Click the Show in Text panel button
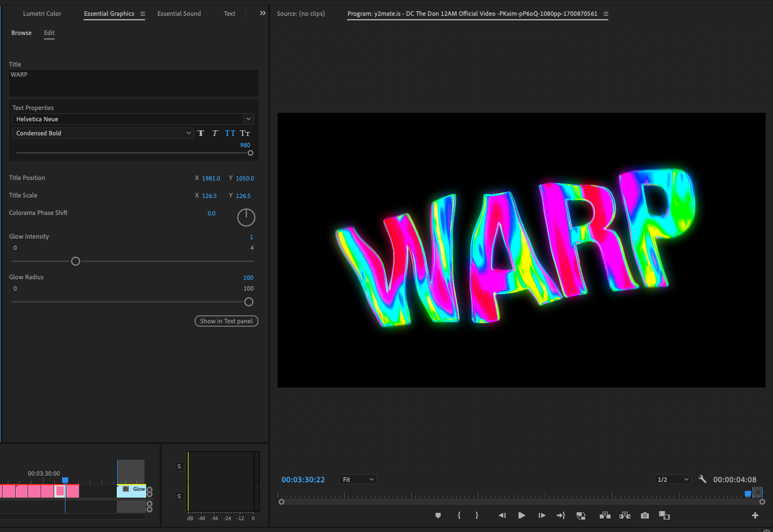This screenshot has height=532, width=773. (226, 321)
